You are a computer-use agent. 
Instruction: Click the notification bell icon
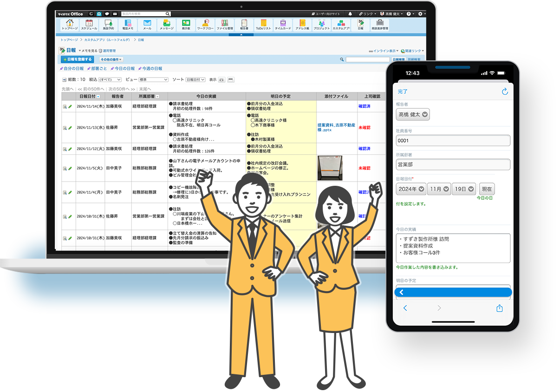350,14
